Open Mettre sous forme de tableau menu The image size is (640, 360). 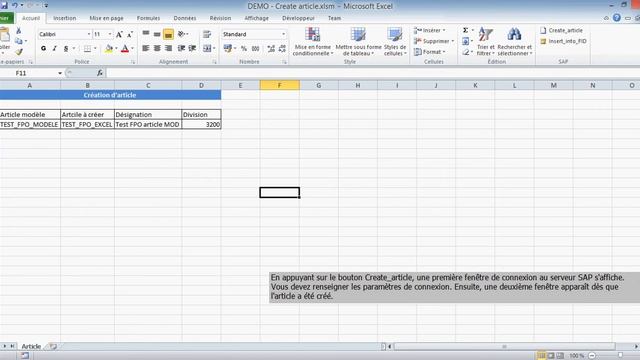358,41
